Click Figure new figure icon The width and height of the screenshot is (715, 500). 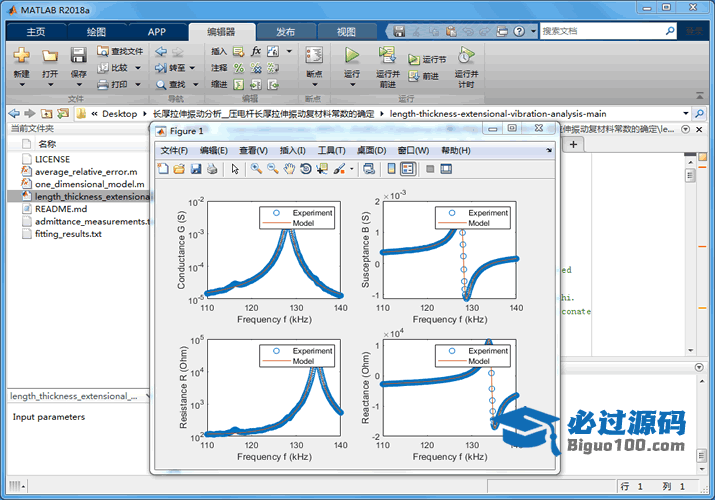click(x=163, y=169)
